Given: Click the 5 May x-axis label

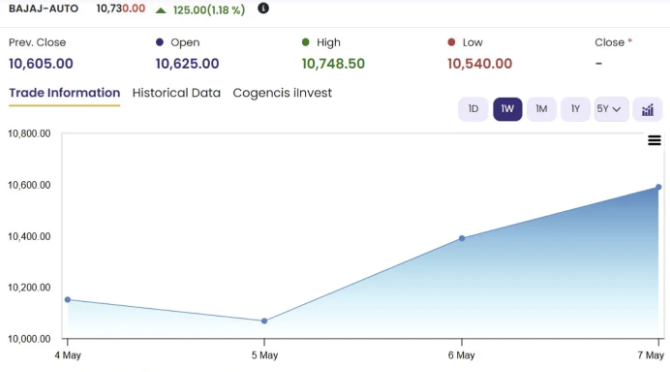Looking at the screenshot, I should pyautogui.click(x=264, y=355).
